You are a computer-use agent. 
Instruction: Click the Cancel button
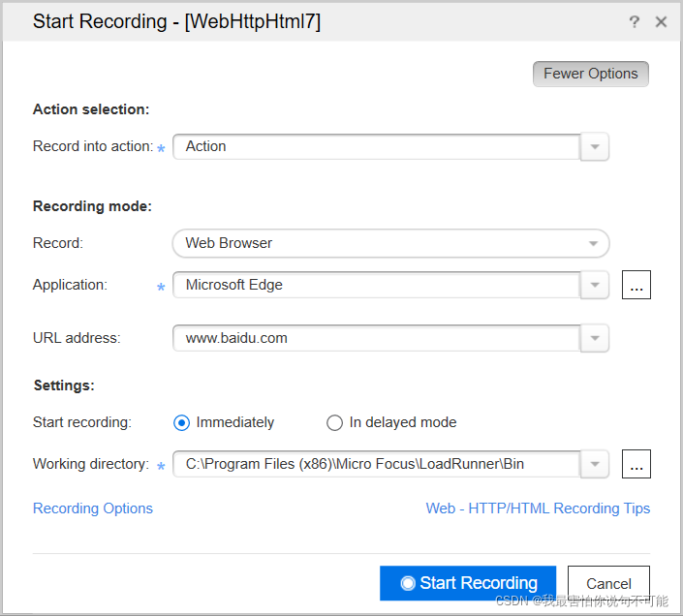[x=608, y=583]
